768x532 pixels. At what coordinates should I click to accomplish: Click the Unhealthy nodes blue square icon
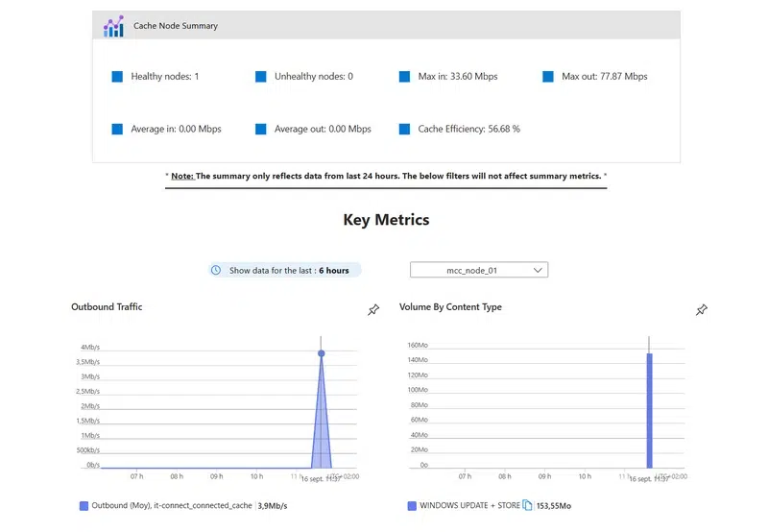pyautogui.click(x=261, y=77)
